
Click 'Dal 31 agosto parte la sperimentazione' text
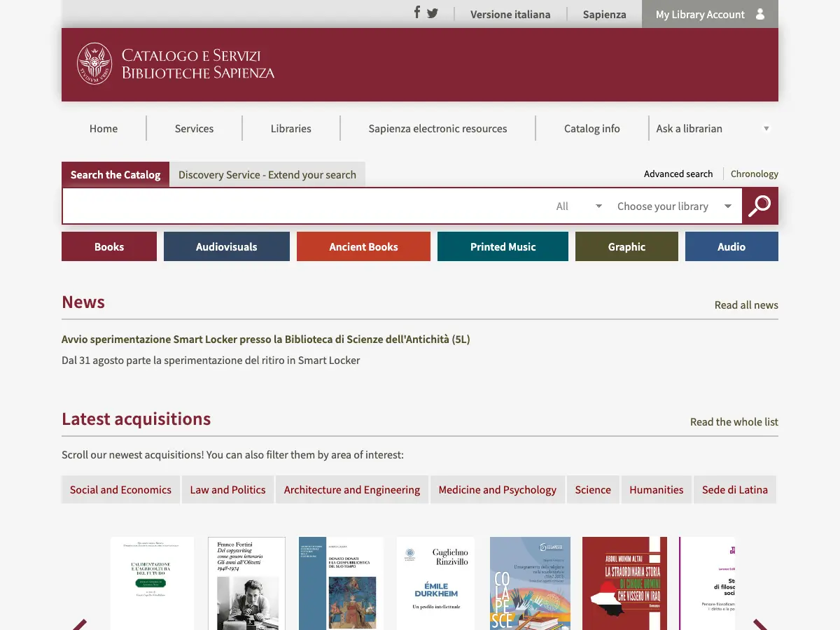point(211,360)
